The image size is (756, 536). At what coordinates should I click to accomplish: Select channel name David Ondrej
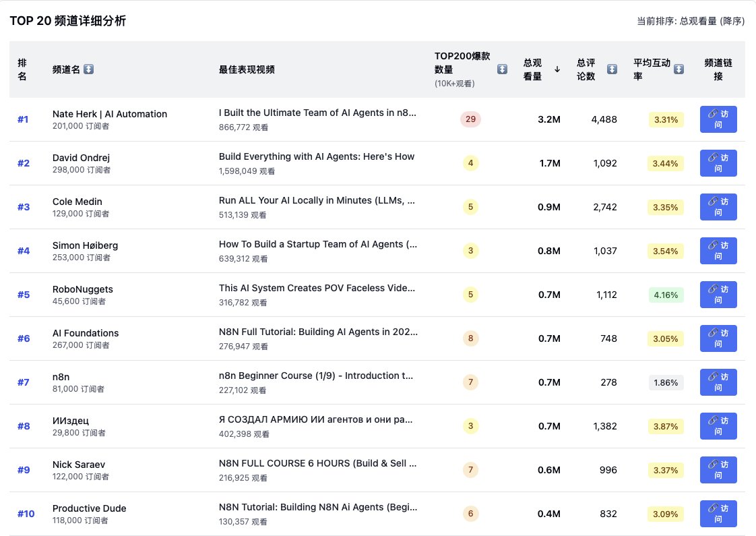tap(81, 158)
